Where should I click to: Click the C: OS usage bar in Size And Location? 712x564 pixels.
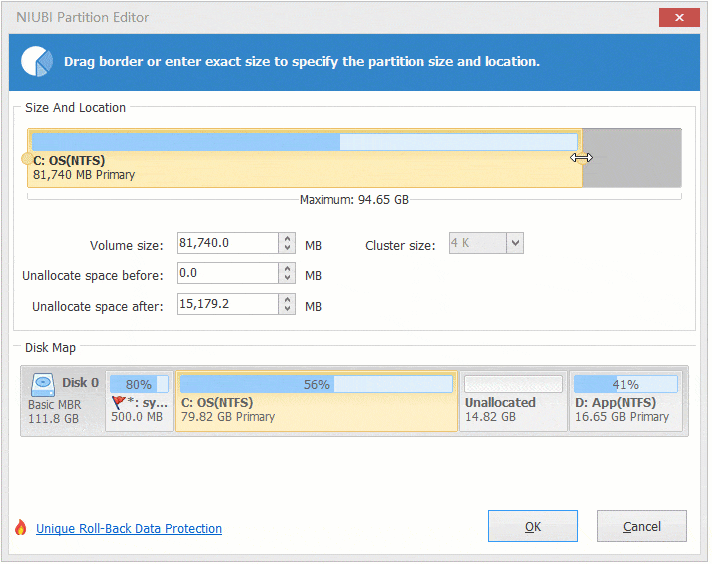pos(305,142)
